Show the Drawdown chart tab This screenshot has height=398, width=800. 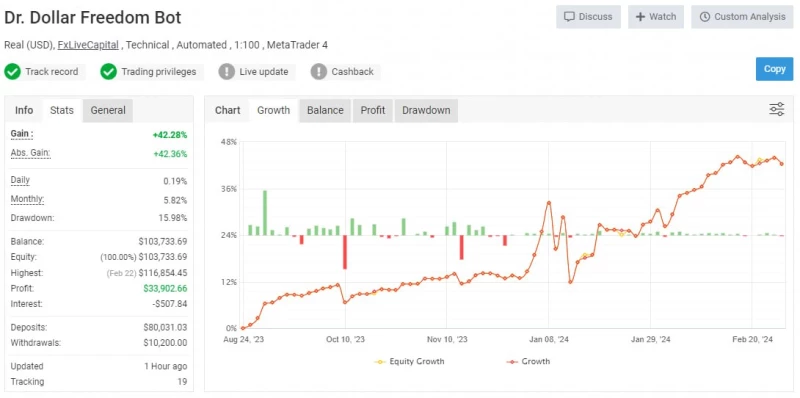point(426,110)
